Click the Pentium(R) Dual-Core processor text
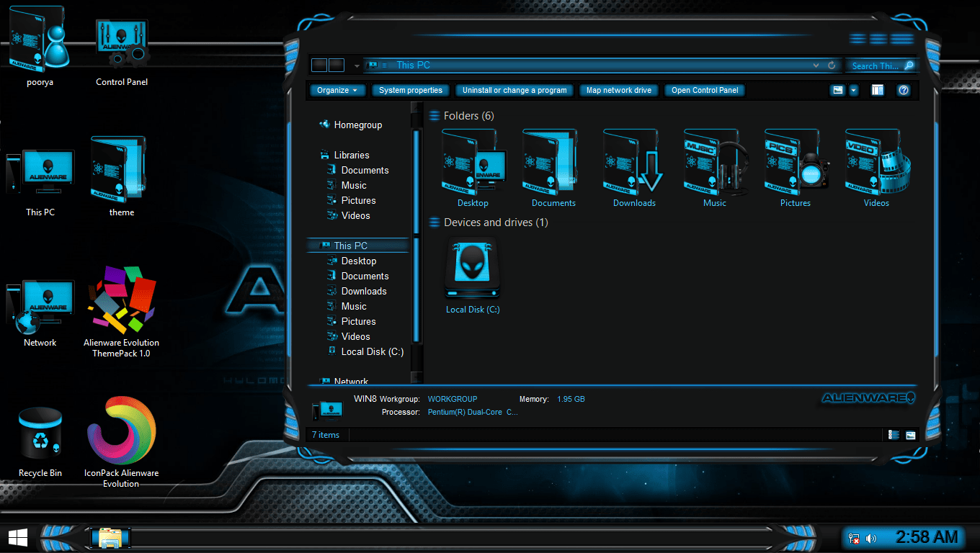 [x=473, y=413]
